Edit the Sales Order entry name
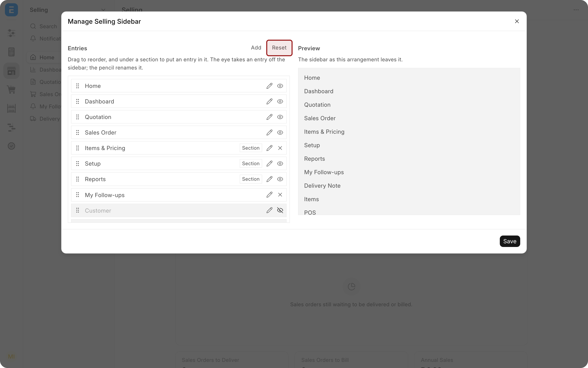Screen dimensions: 588x368 pos(269,133)
